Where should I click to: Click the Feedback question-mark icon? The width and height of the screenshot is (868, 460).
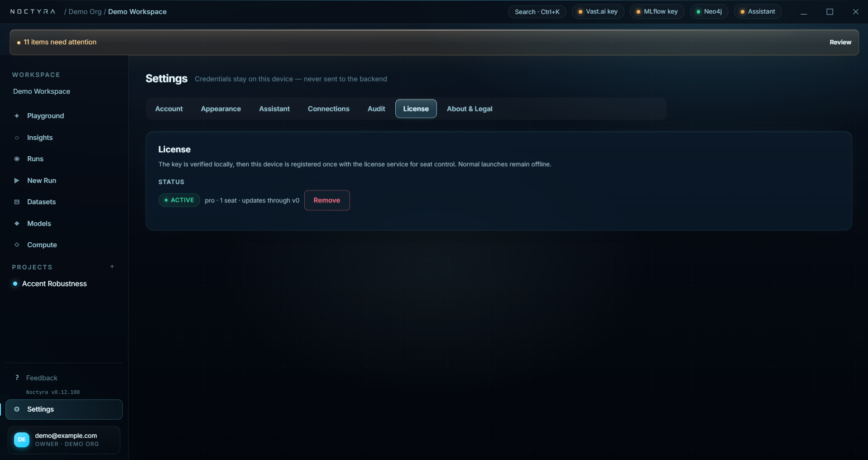(17, 378)
